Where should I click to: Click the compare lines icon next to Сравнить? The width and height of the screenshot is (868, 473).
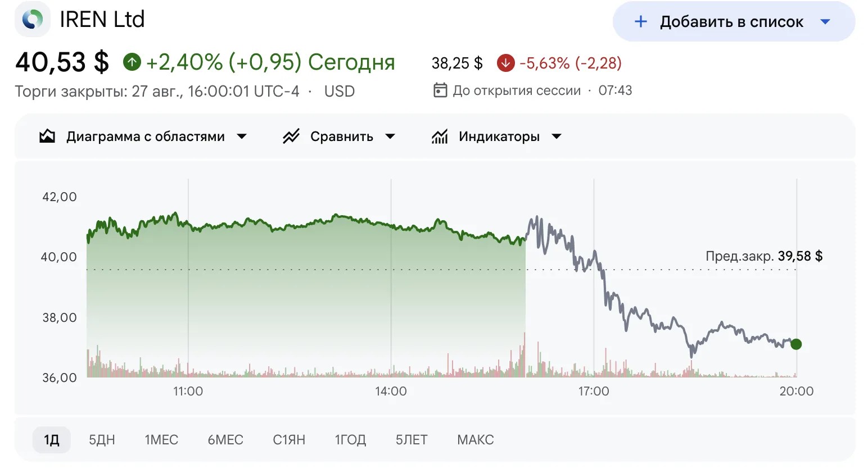[291, 137]
